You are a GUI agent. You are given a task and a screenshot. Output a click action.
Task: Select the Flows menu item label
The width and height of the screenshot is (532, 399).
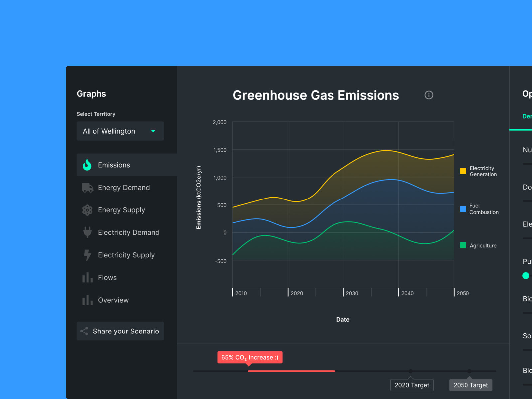tap(107, 278)
